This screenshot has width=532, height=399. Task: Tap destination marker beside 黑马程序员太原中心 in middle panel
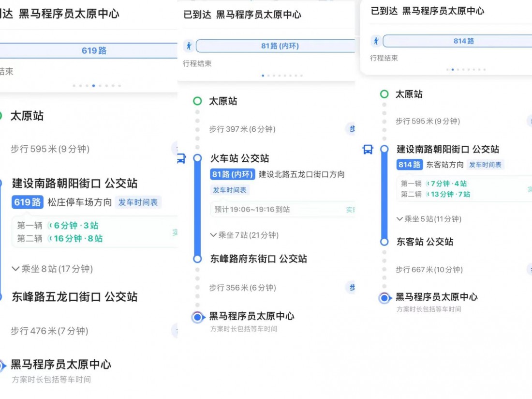(197, 317)
